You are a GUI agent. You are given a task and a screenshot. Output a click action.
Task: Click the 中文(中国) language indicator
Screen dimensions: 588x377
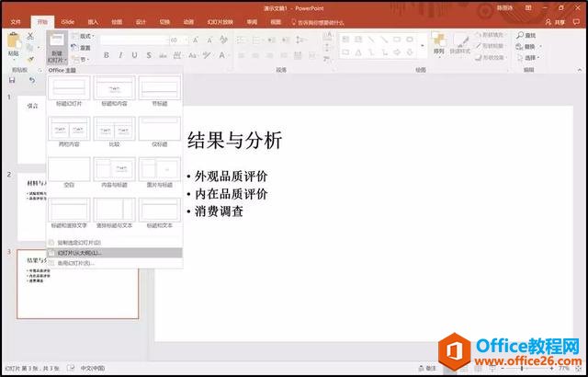pyautogui.click(x=93, y=369)
